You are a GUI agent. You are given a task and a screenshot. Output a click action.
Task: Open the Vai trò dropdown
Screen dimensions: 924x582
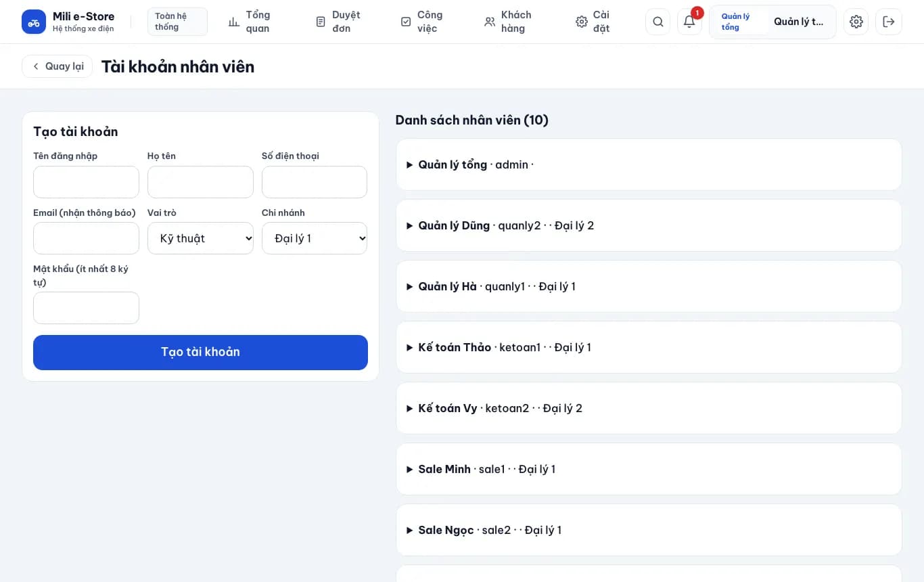pos(200,238)
